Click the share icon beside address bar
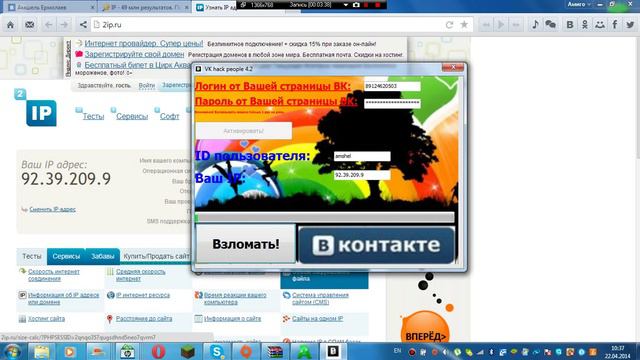The width and height of the screenshot is (640, 360). pos(83,25)
